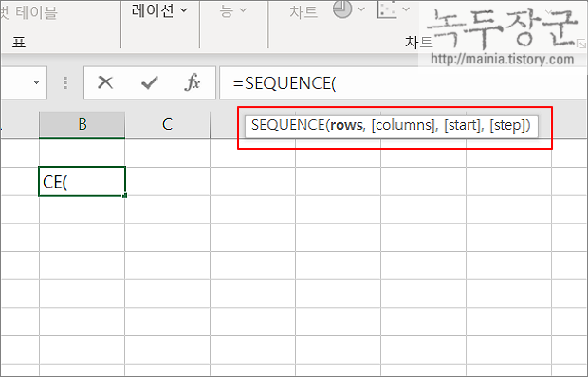This screenshot has width=588, height=377.
Task: Click [step] argument in function tooltip
Action: coord(507,125)
